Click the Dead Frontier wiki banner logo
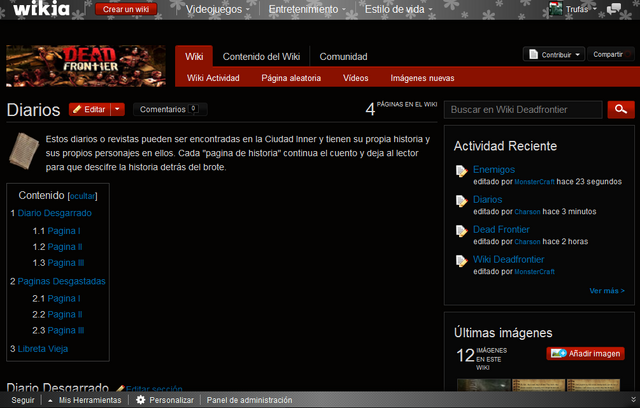This screenshot has height=408, width=640. pos(86,66)
